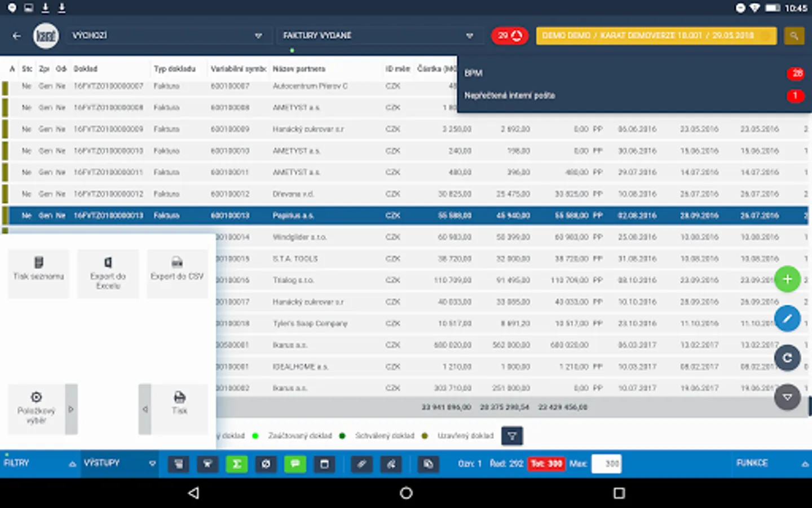Open the blue pencil edit floating button
This screenshot has height=508, width=812.
pyautogui.click(x=787, y=318)
